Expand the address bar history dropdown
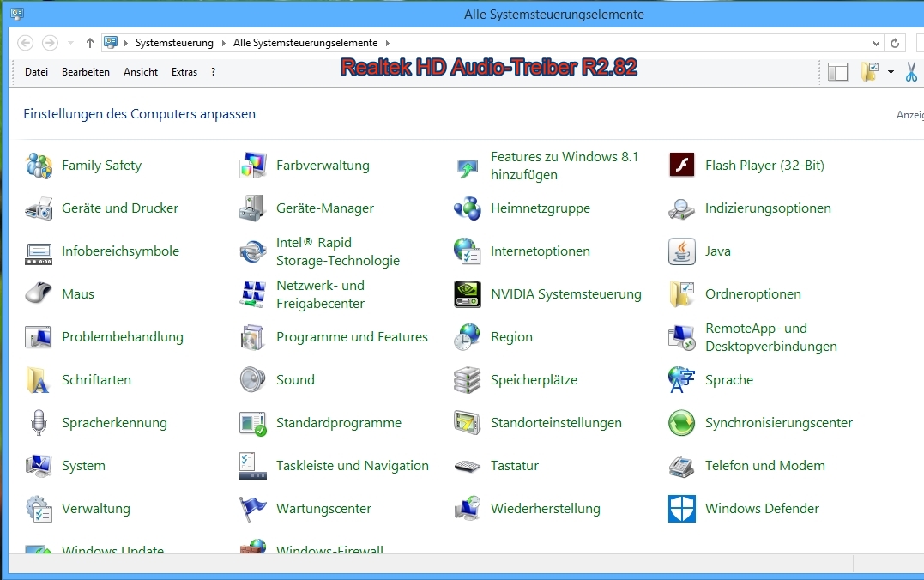This screenshot has width=924, height=580. 876,43
